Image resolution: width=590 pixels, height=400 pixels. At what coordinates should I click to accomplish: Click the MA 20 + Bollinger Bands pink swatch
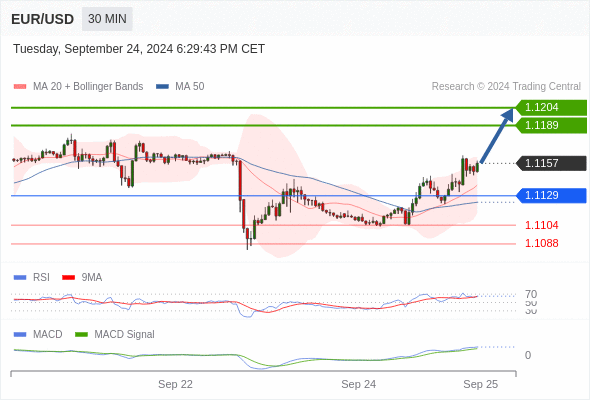point(20,87)
